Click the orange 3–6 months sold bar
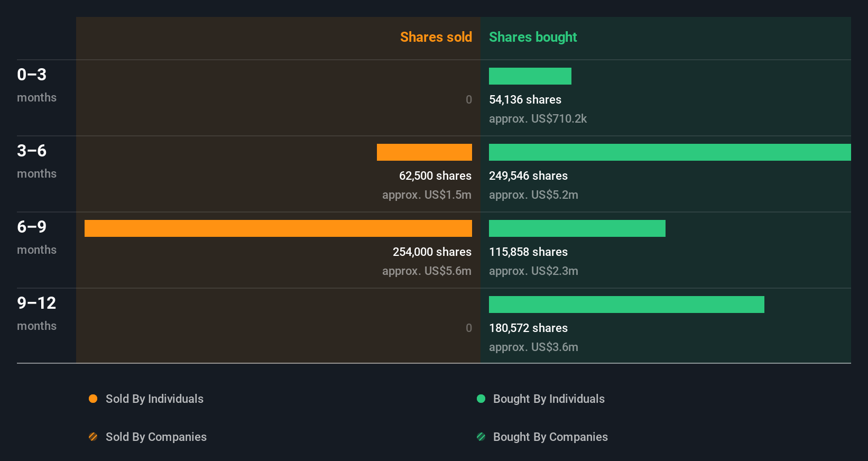The image size is (868, 461). (424, 152)
